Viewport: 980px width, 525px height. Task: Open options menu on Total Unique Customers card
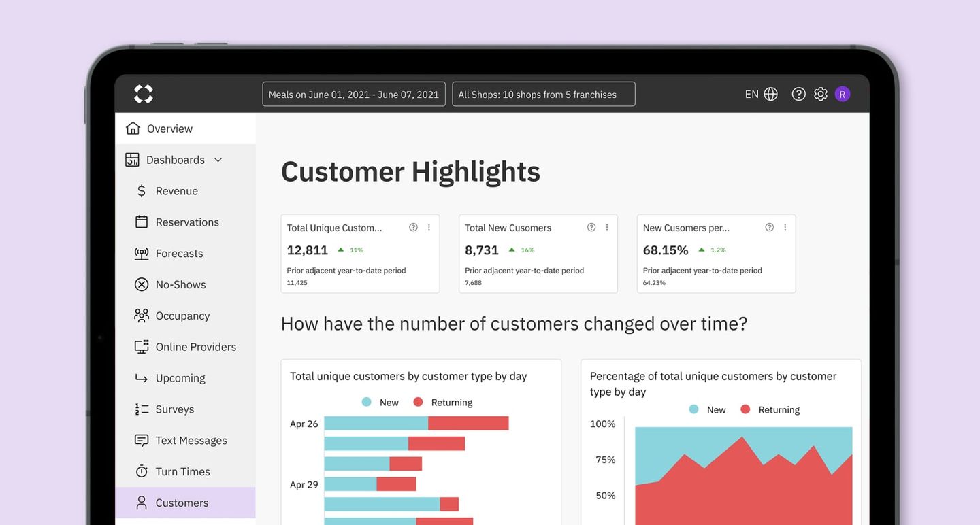pos(429,227)
